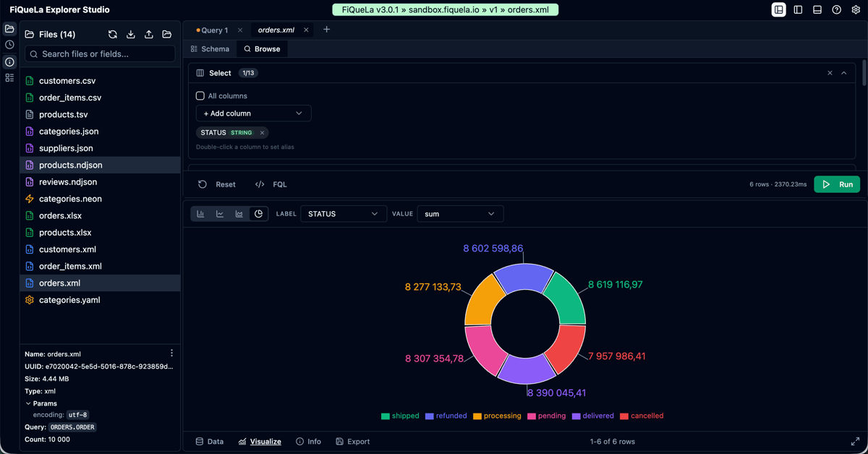Viewport: 868px width, 454px height.
Task: Select the bar chart type
Action: (200, 214)
